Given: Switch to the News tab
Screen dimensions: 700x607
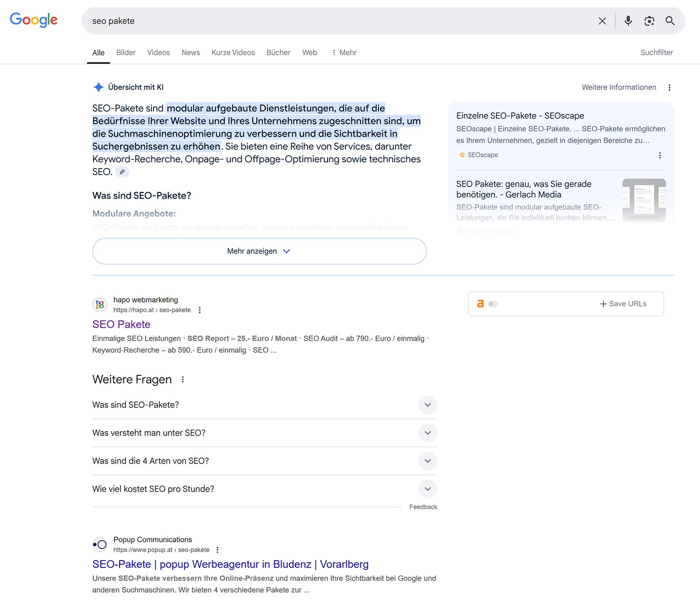Looking at the screenshot, I should (x=191, y=53).
